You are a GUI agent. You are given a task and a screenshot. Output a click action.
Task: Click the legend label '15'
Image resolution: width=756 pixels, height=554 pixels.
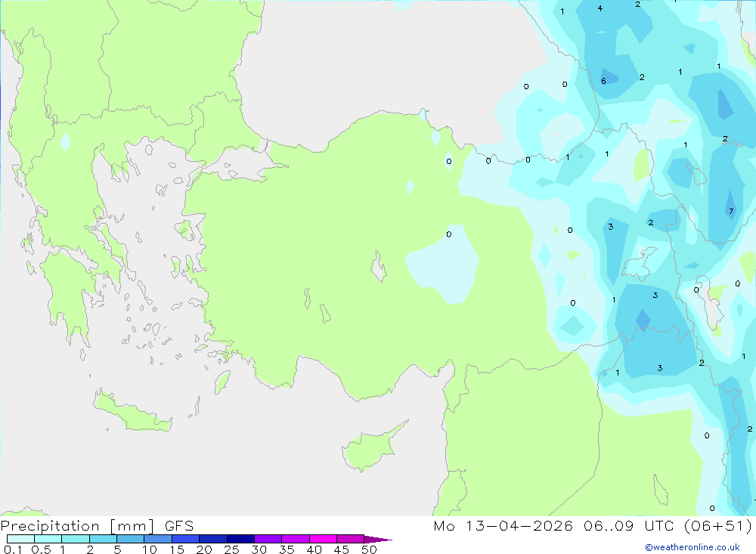pyautogui.click(x=176, y=549)
